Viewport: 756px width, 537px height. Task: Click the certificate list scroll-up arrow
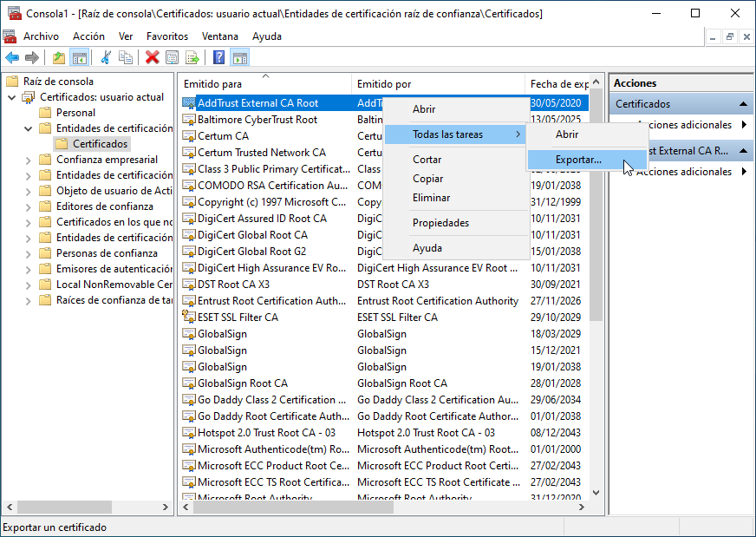pos(596,82)
